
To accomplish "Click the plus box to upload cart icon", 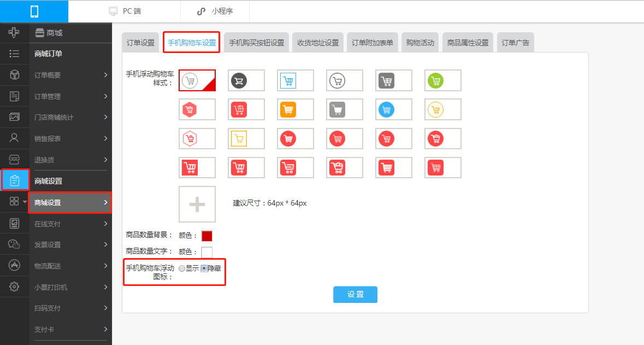I will coord(197,204).
